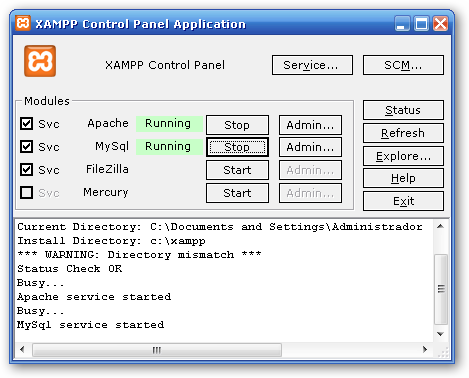Open Apache Admin page
The height and width of the screenshot is (378, 469).
310,125
